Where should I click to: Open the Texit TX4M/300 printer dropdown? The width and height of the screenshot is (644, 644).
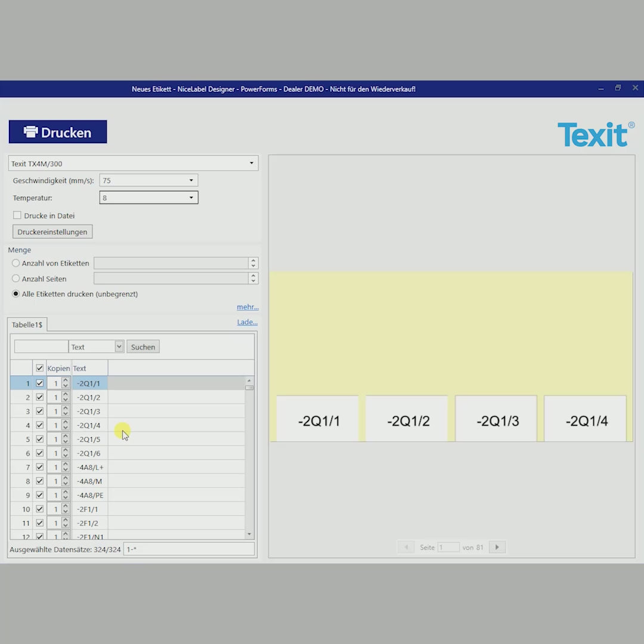click(x=252, y=163)
